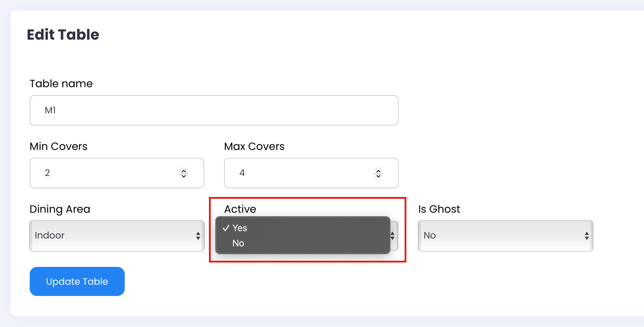Screen dimensions: 644x327
Task: Click the Table name text field
Action: [x=214, y=110]
